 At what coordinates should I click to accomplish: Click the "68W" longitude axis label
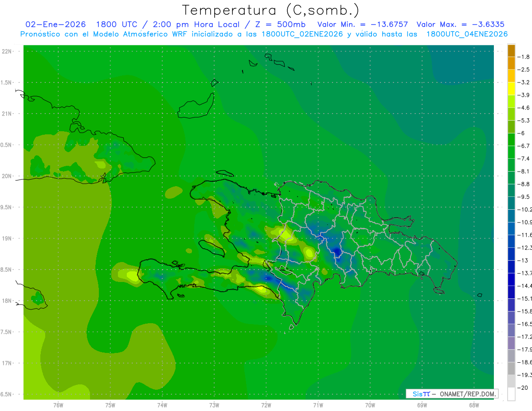tap(473, 405)
